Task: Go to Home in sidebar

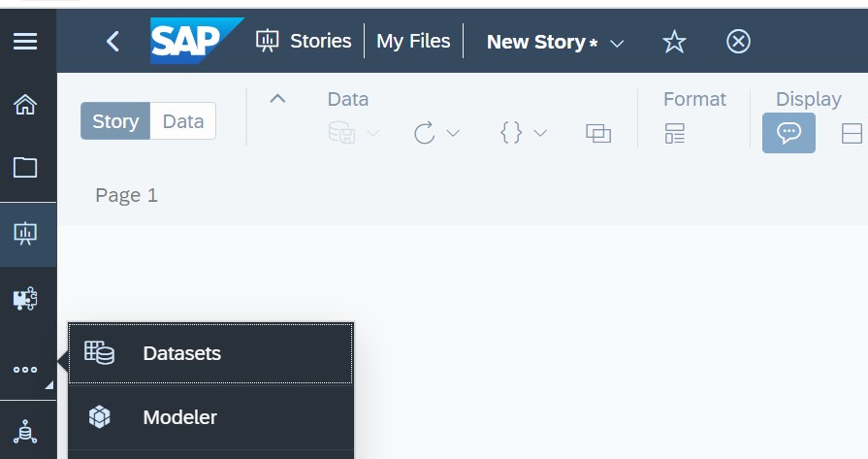Action: click(25, 104)
